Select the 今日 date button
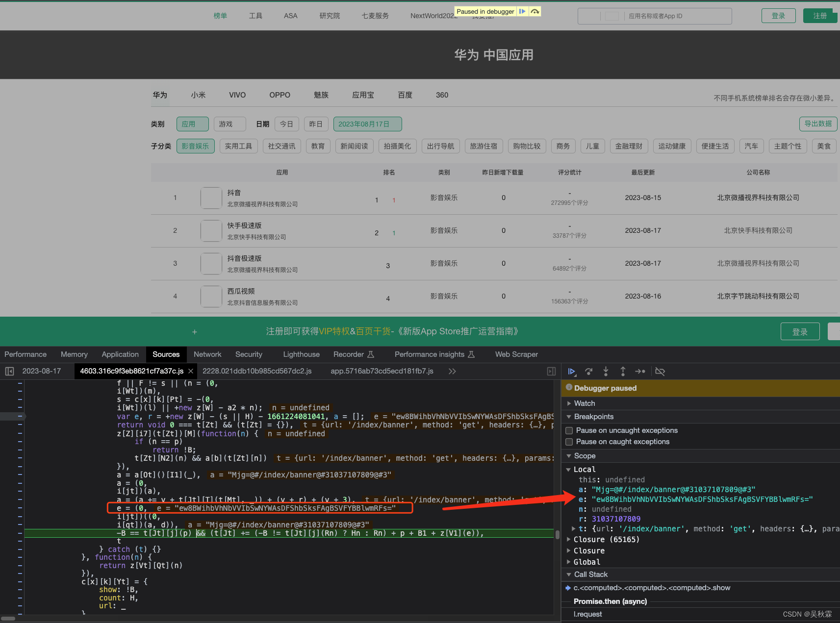The height and width of the screenshot is (623, 840). pos(286,124)
